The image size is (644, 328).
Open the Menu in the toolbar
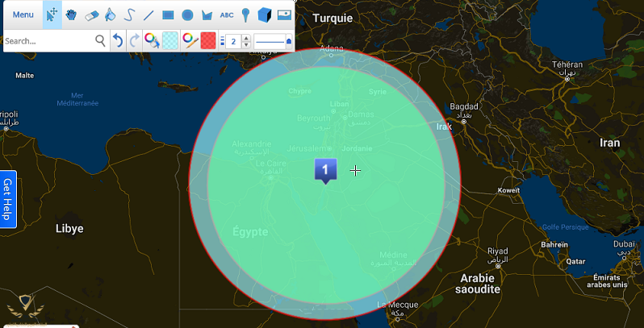point(23,15)
